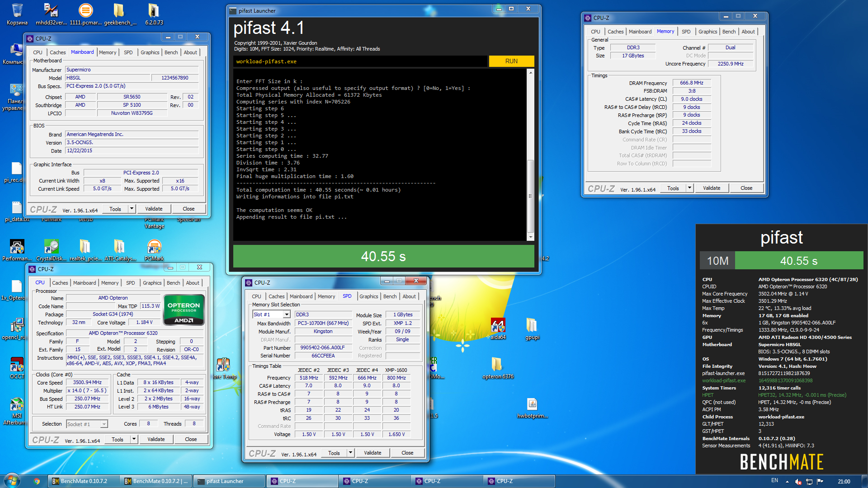Click the HPET timer line in BenchMate
The image size is (868, 488).
click(x=774, y=395)
